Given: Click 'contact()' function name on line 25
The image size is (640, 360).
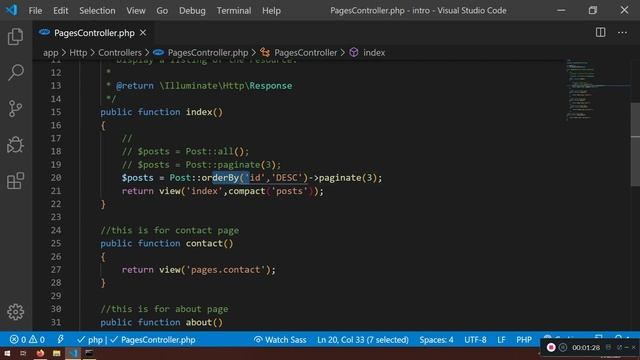Looking at the screenshot, I should coord(209,244).
